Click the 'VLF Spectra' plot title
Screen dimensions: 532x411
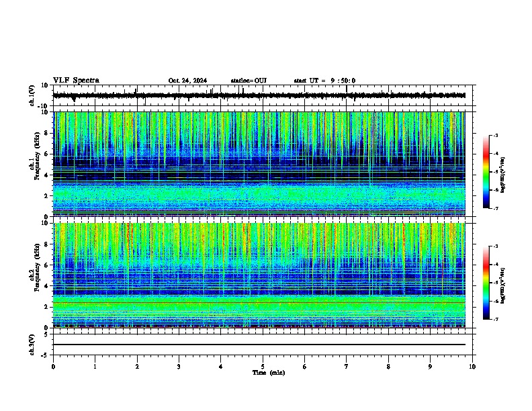(x=76, y=81)
